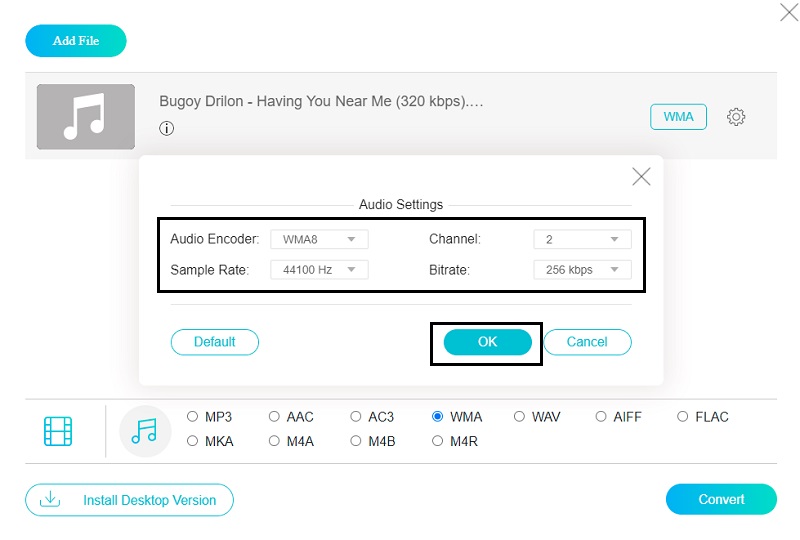Click the file info icon

point(167,129)
